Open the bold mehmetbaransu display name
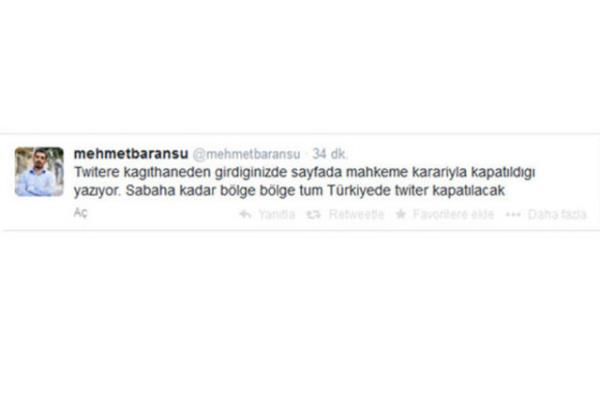The image size is (600, 398). 131,154
